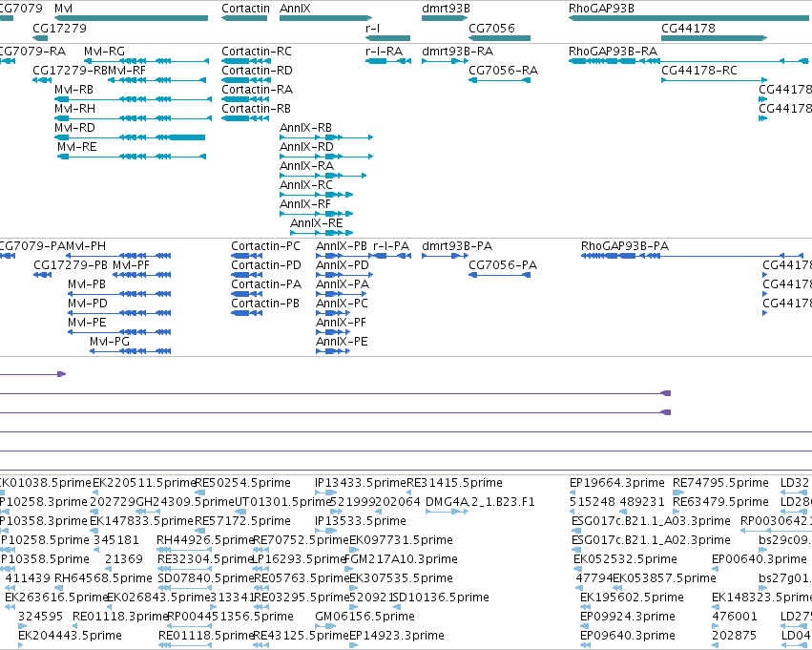
Task: Select the dmrt93B gene label
Action: 446,9
